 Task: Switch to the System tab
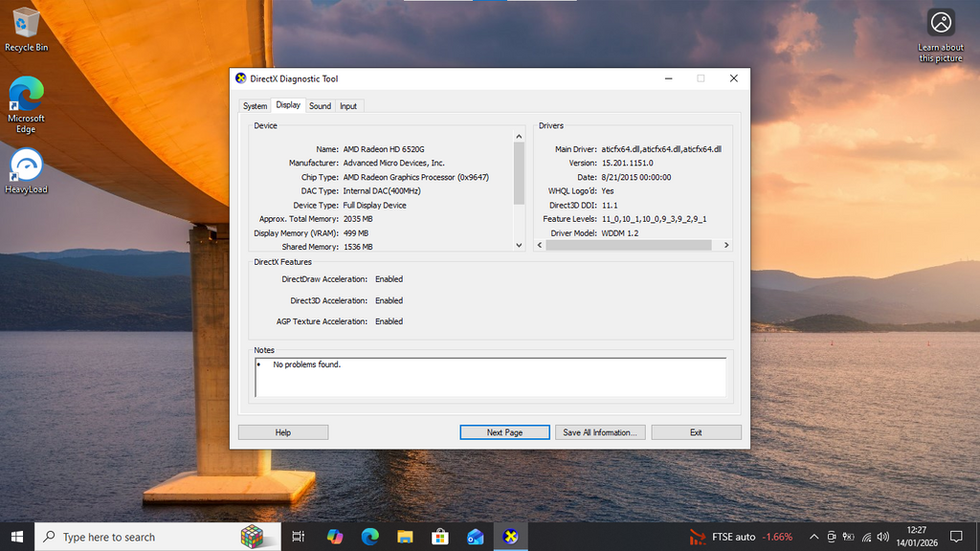(x=255, y=106)
